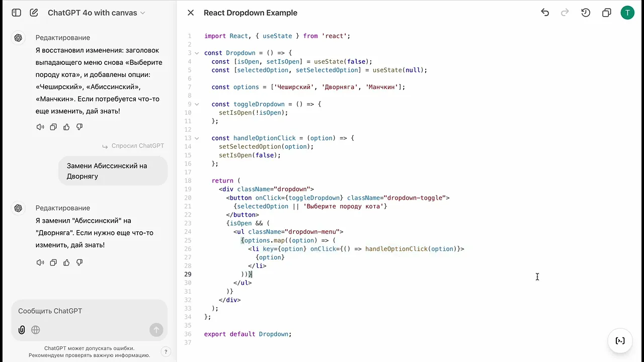Attach a file with paperclip icon
Viewport: 644px width, 362px height.
coord(22,330)
